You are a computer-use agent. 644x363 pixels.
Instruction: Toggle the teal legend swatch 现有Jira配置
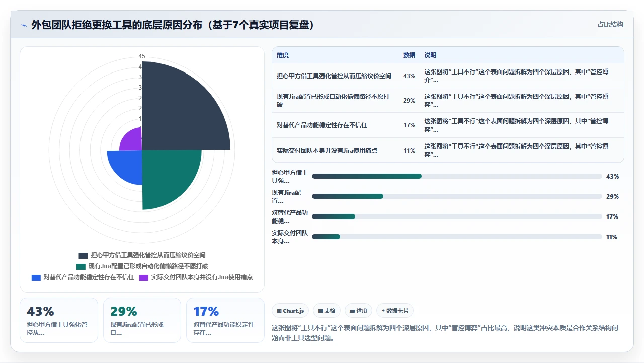tap(80, 266)
